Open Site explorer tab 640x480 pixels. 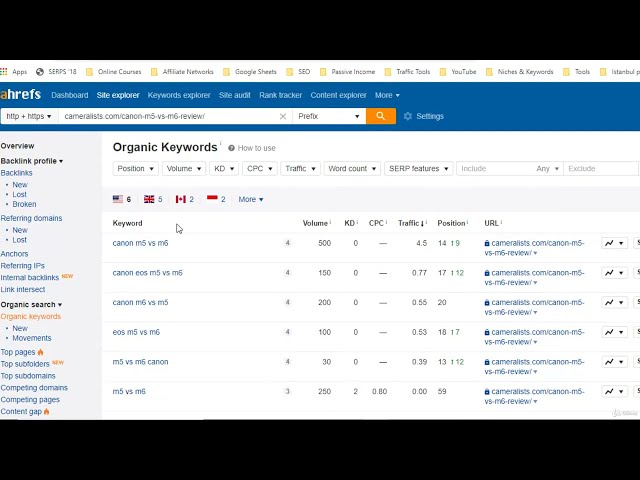coord(118,95)
